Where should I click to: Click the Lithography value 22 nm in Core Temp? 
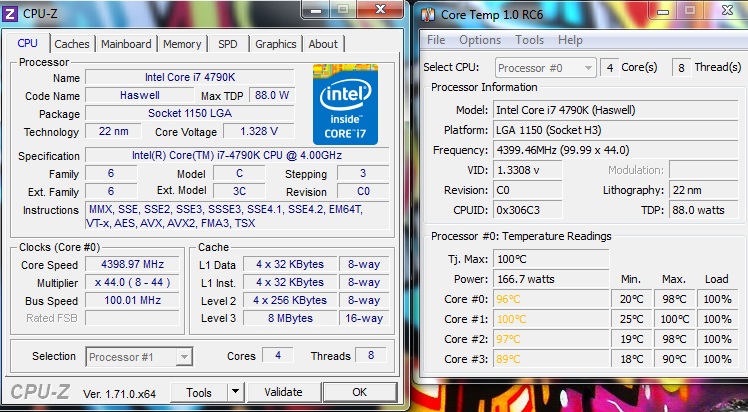coord(704,190)
